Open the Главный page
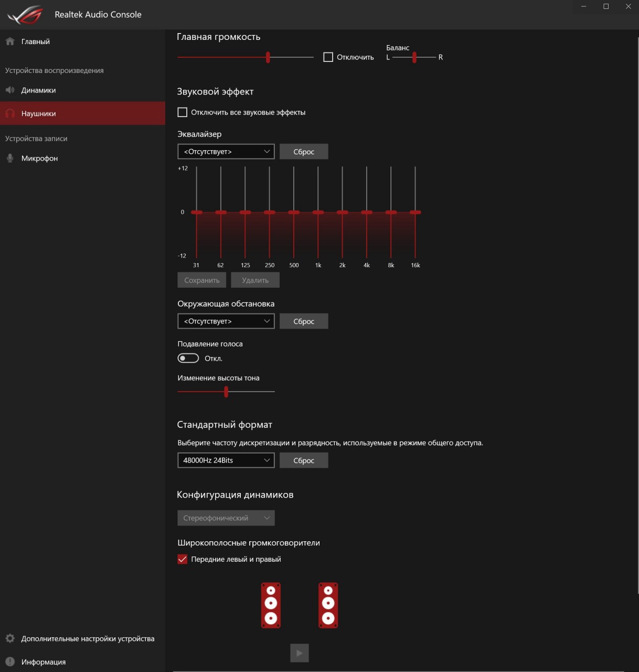The width and height of the screenshot is (639, 672). tap(82, 41)
